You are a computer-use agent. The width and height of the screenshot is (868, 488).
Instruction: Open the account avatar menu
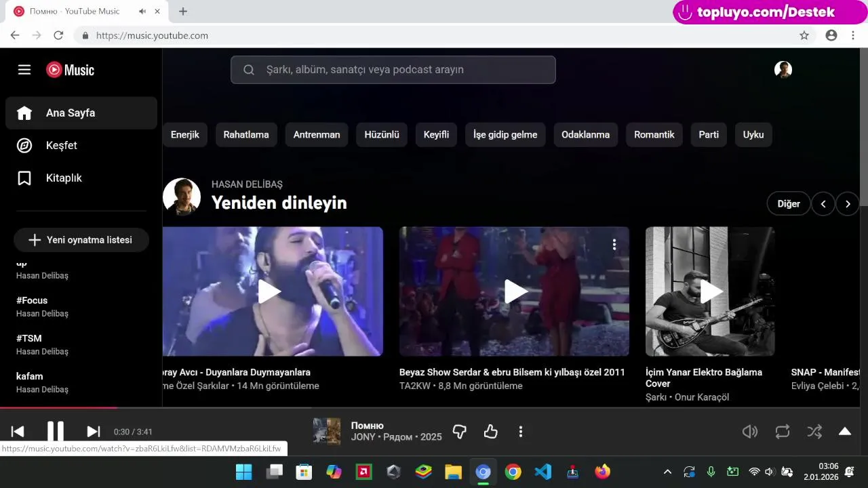[x=783, y=70]
